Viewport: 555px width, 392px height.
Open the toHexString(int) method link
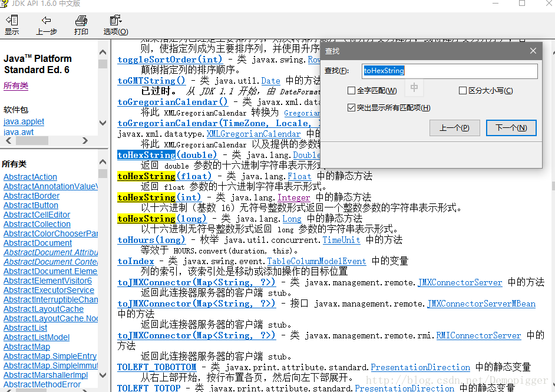pos(159,197)
